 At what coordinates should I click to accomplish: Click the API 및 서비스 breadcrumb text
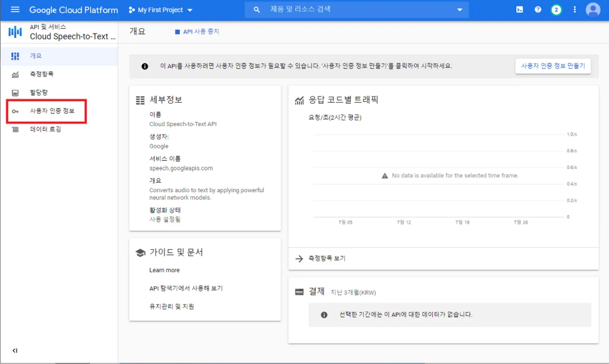[48, 27]
